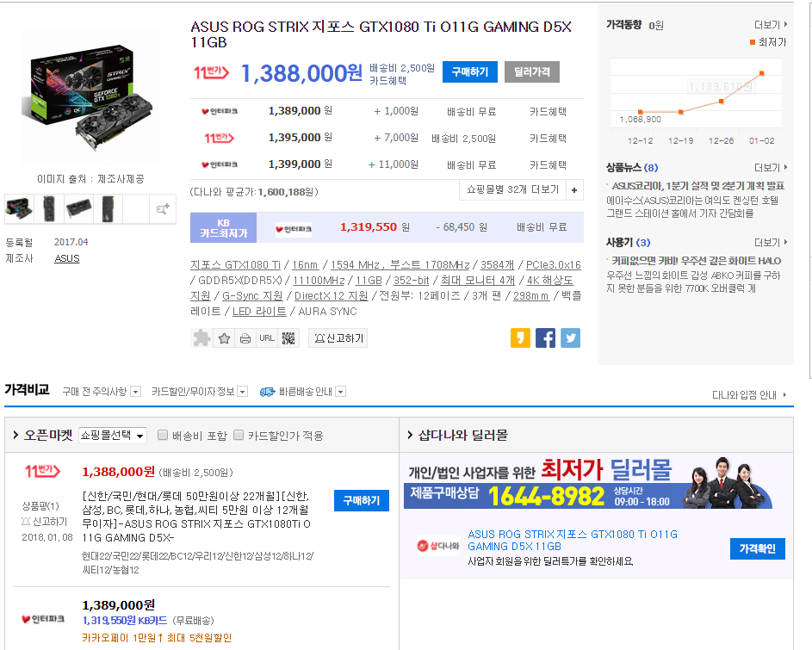Share product via KakaoTalk yellow icon

point(520,337)
